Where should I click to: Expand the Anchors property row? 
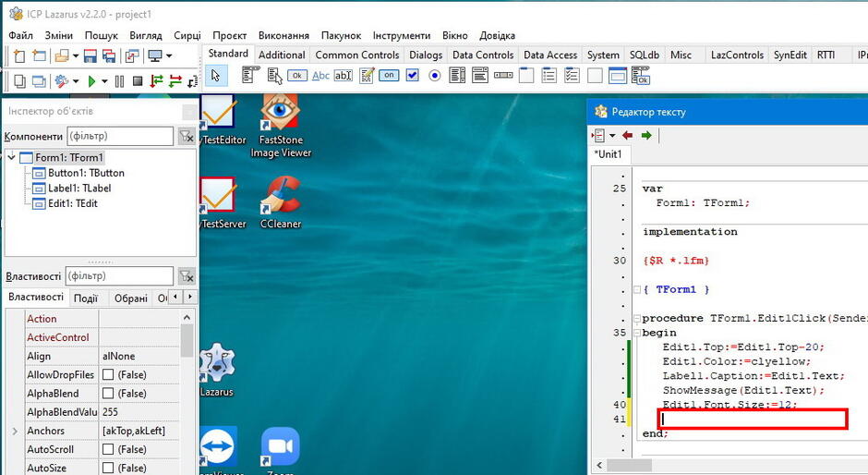coord(15,431)
